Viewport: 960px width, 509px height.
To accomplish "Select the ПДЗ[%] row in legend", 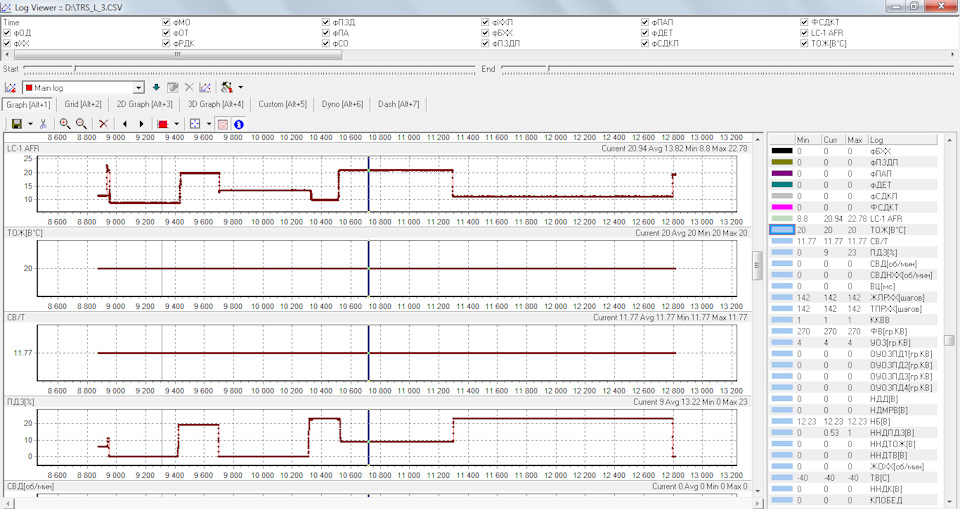I will coord(853,252).
